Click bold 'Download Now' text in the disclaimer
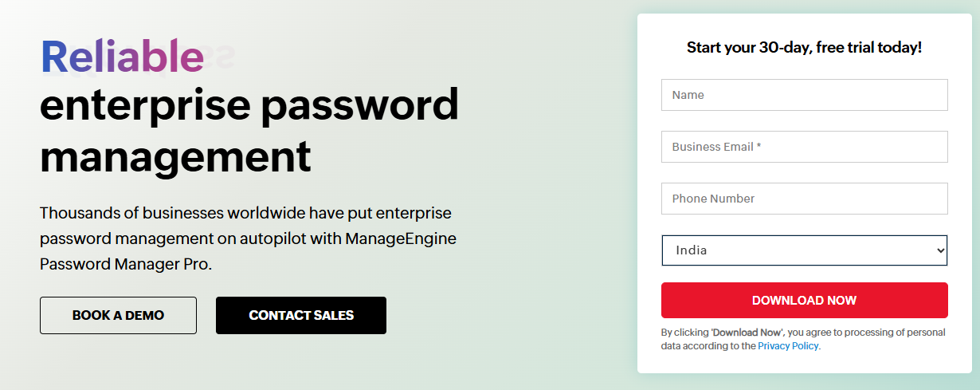The width and height of the screenshot is (980, 390). click(x=748, y=333)
